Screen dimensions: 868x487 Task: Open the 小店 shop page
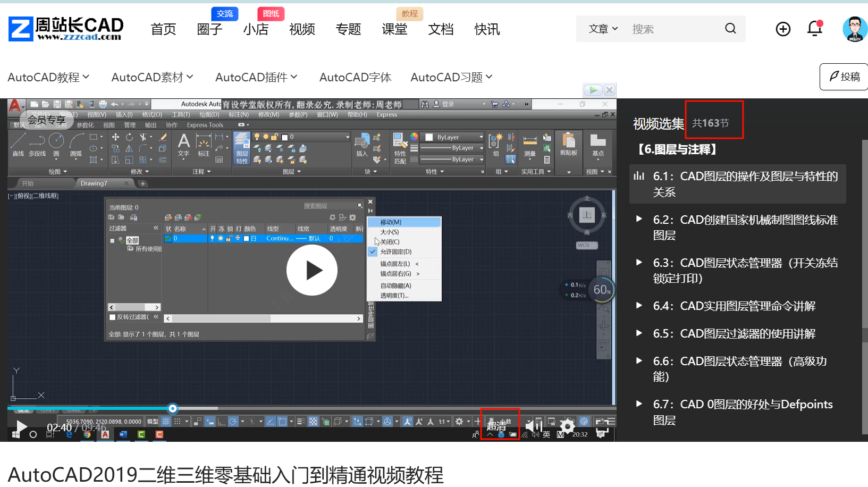tap(256, 29)
